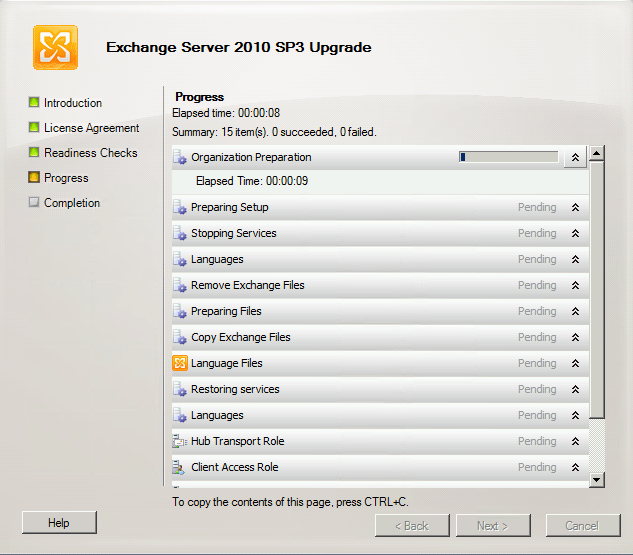Expand the Preparing Files row chevron

point(575,311)
